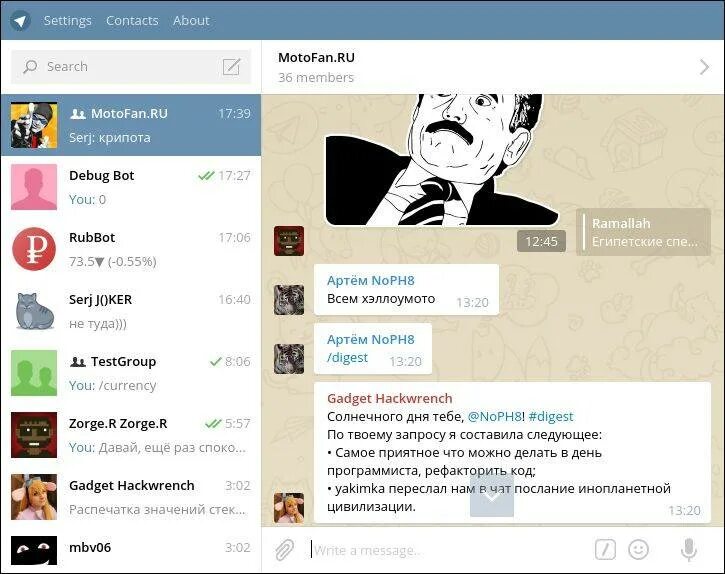The image size is (725, 574).
Task: Click RubBot ruble avatar
Action: click(34, 249)
